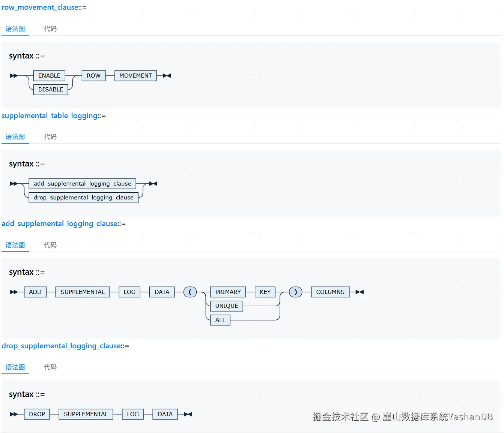The height and width of the screenshot is (433, 504).
Task: Click the COLUMNS keyword box
Action: pos(330,292)
